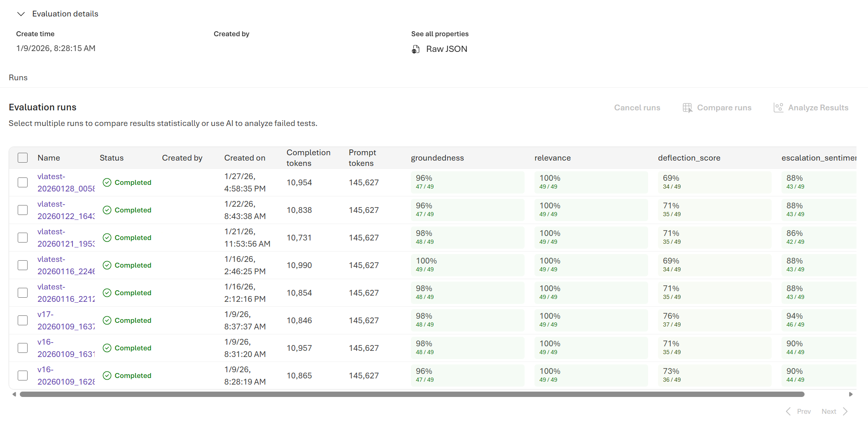Click the Completed status icon for vlatest-20260128 run
This screenshot has height=427, width=868.
coord(107,182)
